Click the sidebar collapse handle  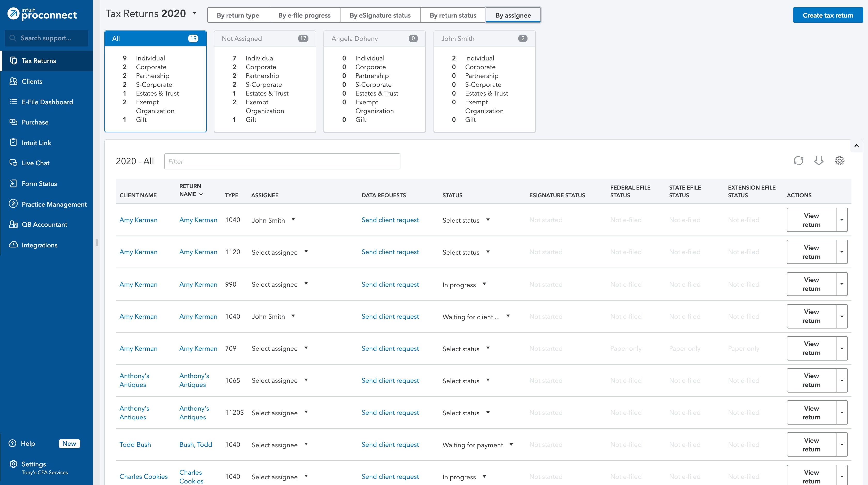[97, 242]
